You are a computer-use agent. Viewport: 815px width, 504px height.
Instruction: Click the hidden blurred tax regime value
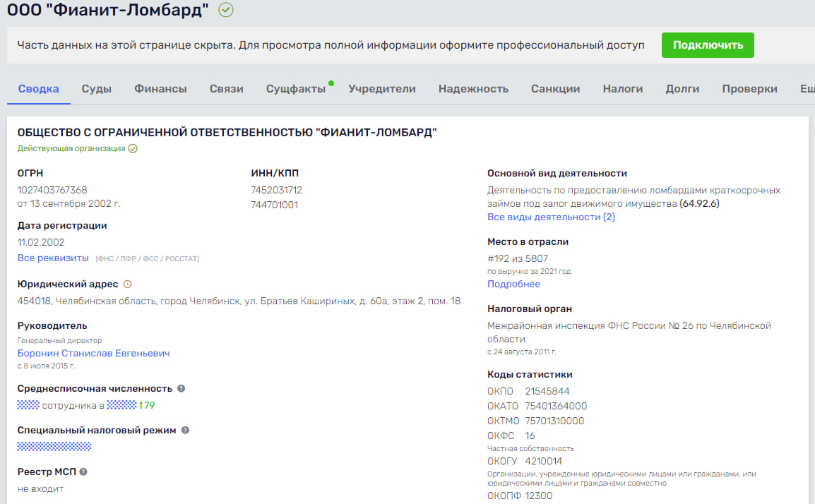pyautogui.click(x=54, y=447)
